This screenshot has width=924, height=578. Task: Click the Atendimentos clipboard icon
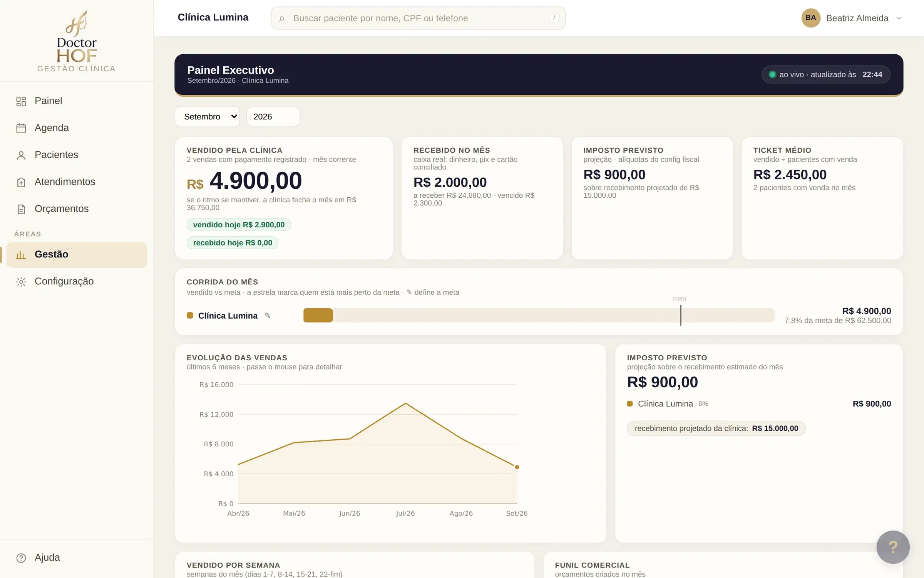(x=21, y=182)
